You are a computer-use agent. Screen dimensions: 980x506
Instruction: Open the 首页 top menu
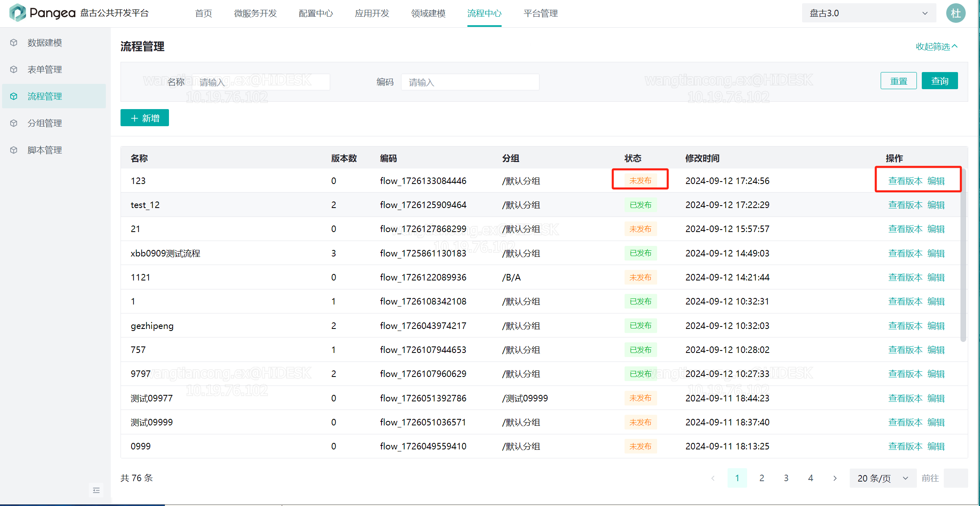204,13
